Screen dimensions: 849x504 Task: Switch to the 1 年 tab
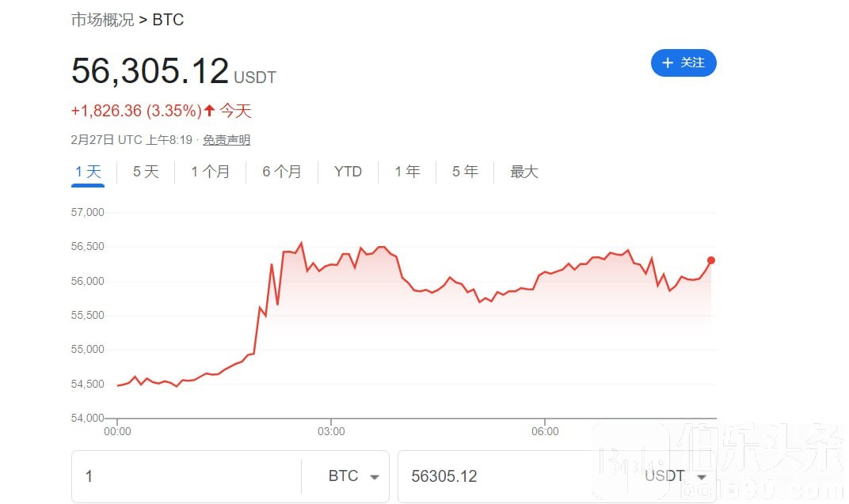click(407, 172)
